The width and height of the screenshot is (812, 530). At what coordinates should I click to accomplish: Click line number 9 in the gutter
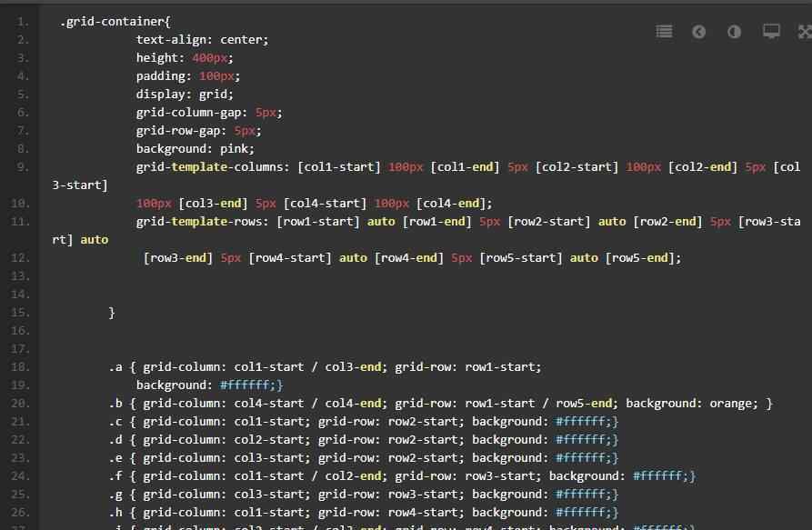tap(22, 167)
